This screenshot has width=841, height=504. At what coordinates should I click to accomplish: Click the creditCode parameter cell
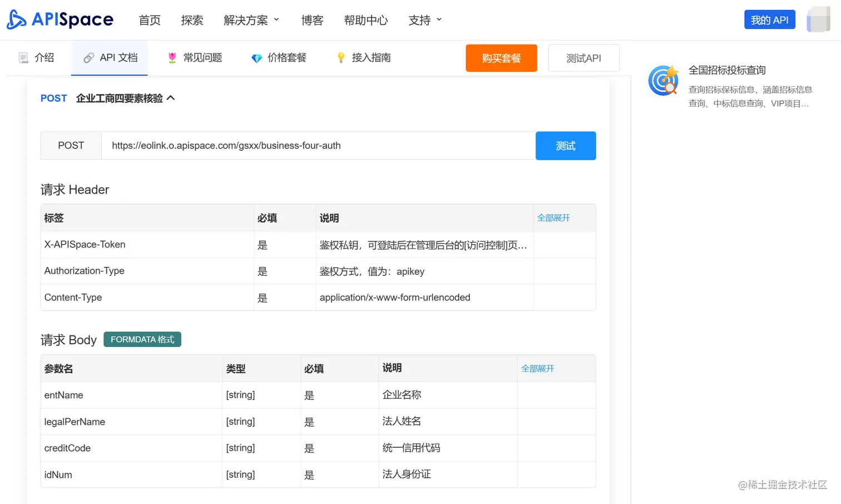click(131, 448)
